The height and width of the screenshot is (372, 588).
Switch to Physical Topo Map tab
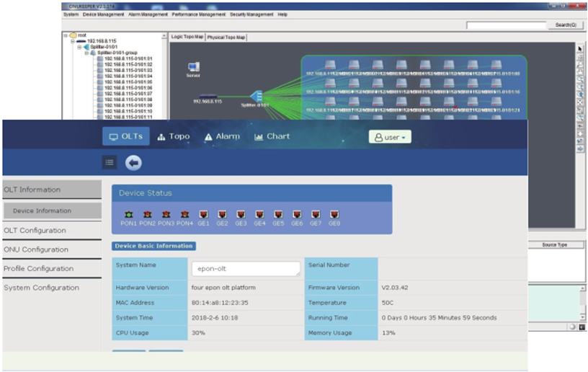pos(226,37)
